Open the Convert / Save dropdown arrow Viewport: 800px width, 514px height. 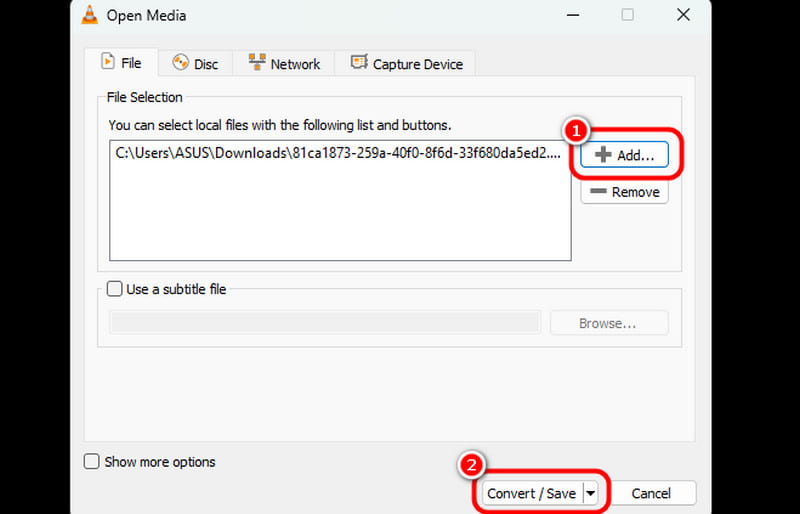[x=590, y=493]
